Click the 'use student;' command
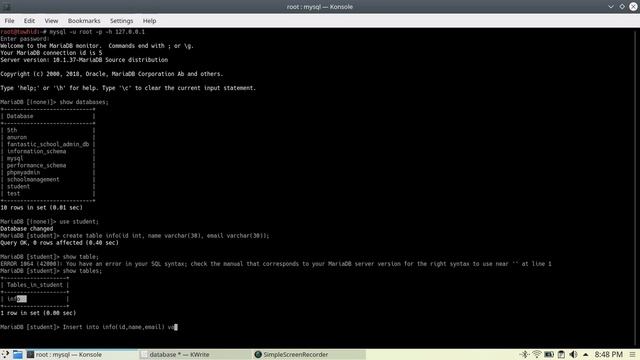This screenshot has height=360, width=640. point(79,222)
